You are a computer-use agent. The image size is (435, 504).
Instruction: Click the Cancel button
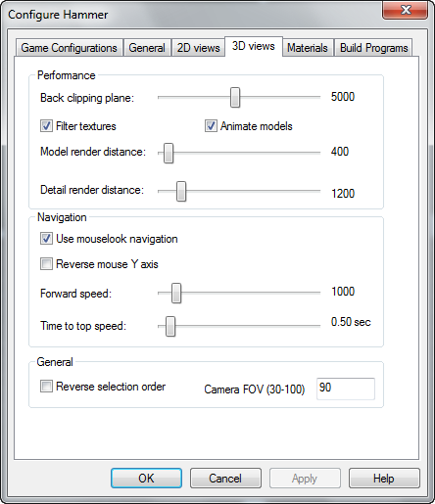point(225,479)
